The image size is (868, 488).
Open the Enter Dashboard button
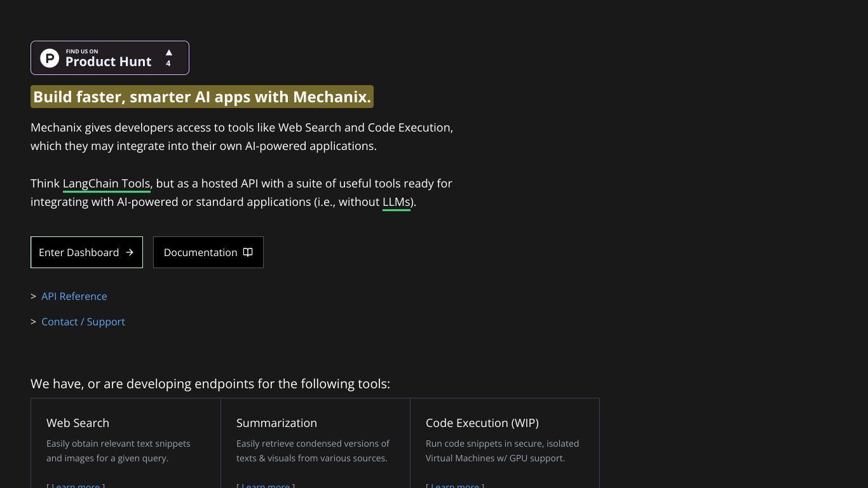[x=86, y=252]
